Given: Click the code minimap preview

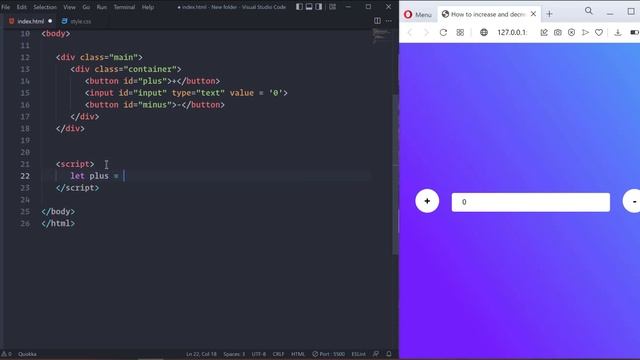Looking at the screenshot, I should point(382,36).
